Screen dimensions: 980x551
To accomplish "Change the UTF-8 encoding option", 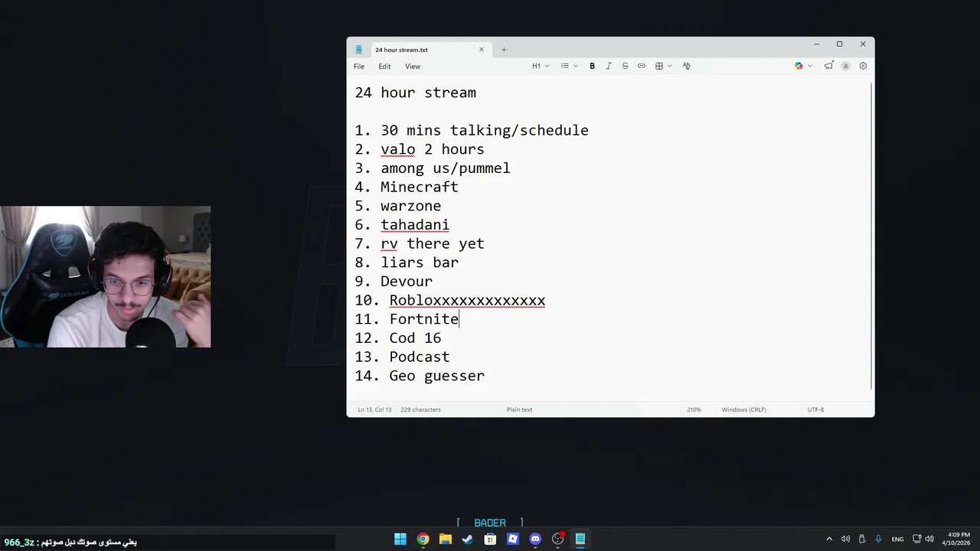I will 815,409.
